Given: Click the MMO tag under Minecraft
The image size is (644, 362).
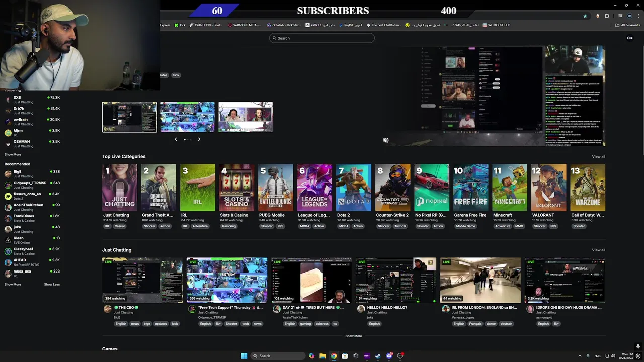Looking at the screenshot, I should [x=519, y=226].
